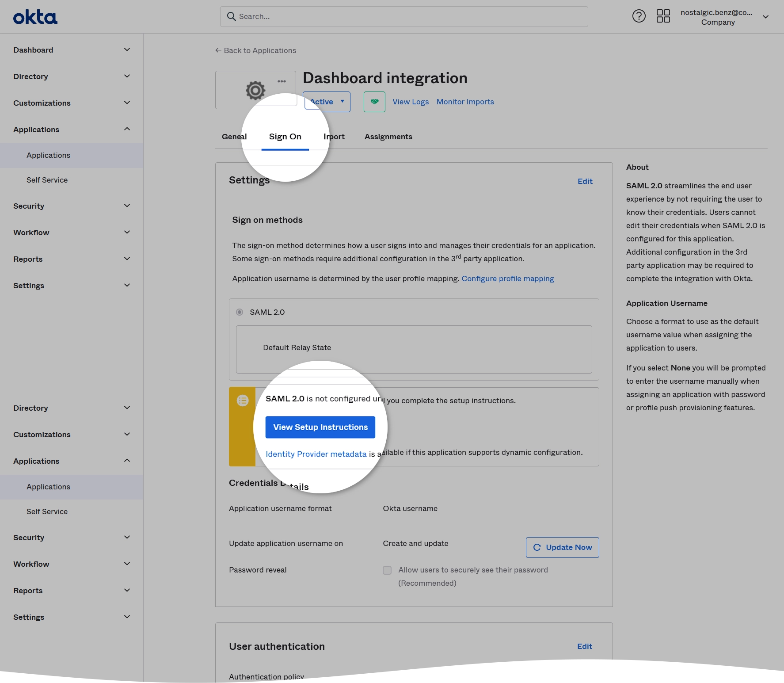Open Monitor Imports link
Viewport: 784px width, 683px height.
click(x=465, y=102)
